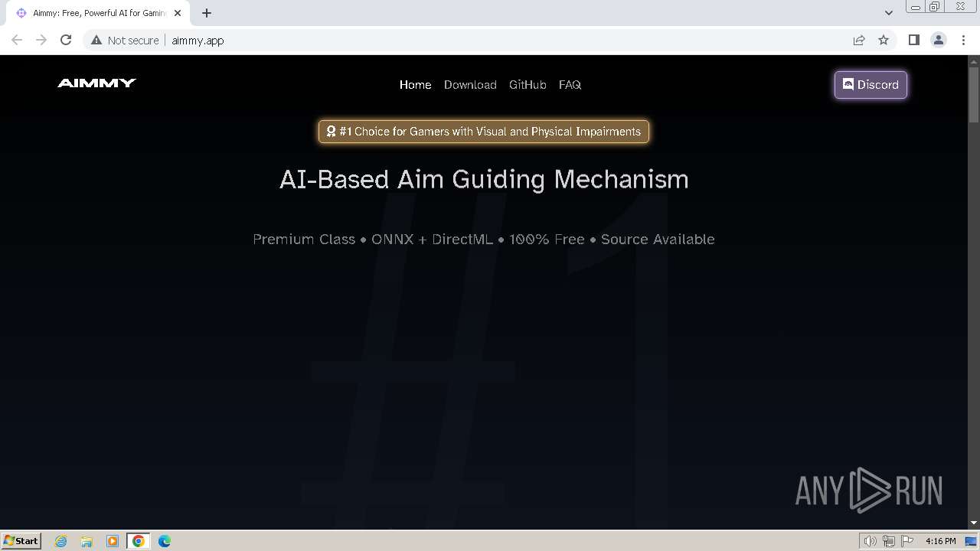Open the volume control in system tray

coord(870,541)
